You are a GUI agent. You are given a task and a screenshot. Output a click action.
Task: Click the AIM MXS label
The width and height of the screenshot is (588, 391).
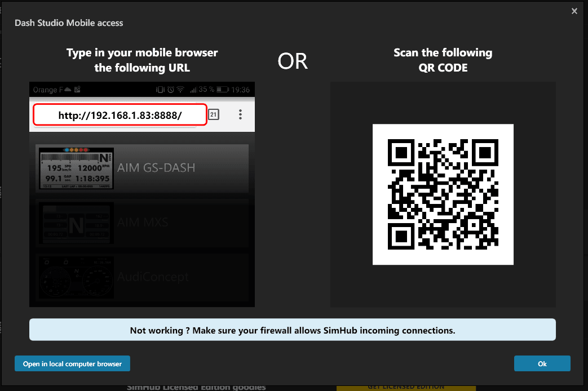[x=143, y=223]
